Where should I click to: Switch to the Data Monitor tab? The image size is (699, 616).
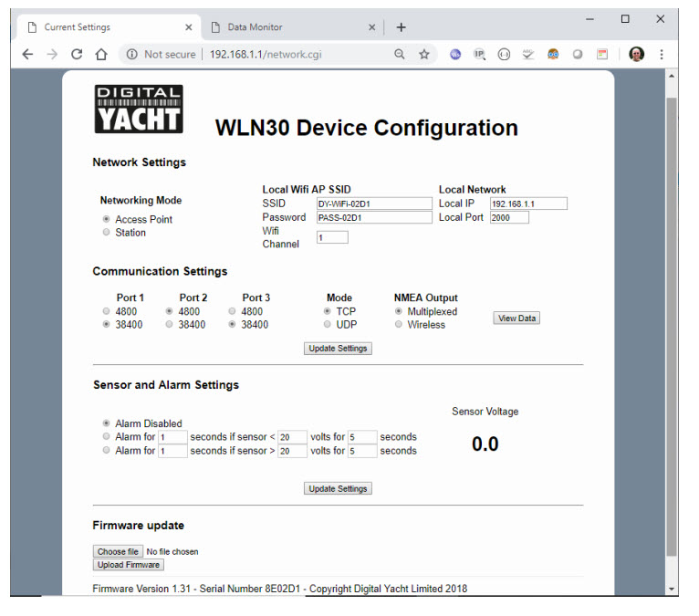pyautogui.click(x=292, y=27)
